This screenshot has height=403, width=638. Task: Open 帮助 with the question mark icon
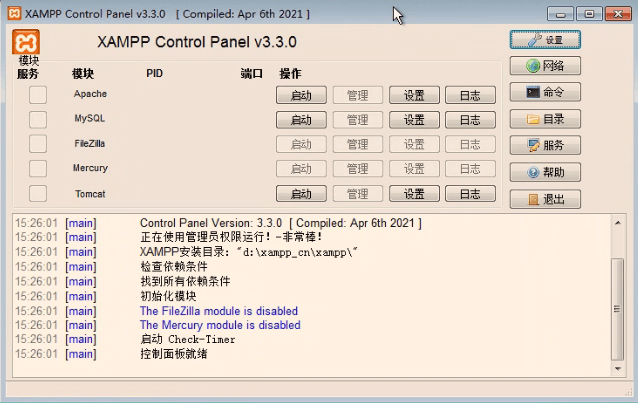[x=545, y=173]
